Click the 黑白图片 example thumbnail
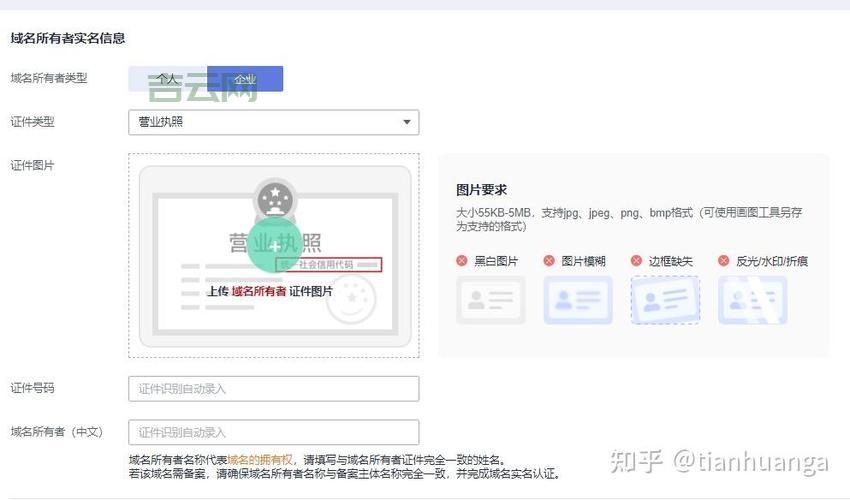The height and width of the screenshot is (500, 850). 491,300
